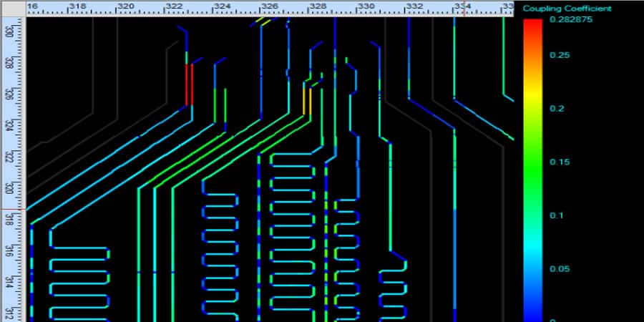Click the yellow-orange vertical trace segment
The image size is (644, 322).
[306, 99]
